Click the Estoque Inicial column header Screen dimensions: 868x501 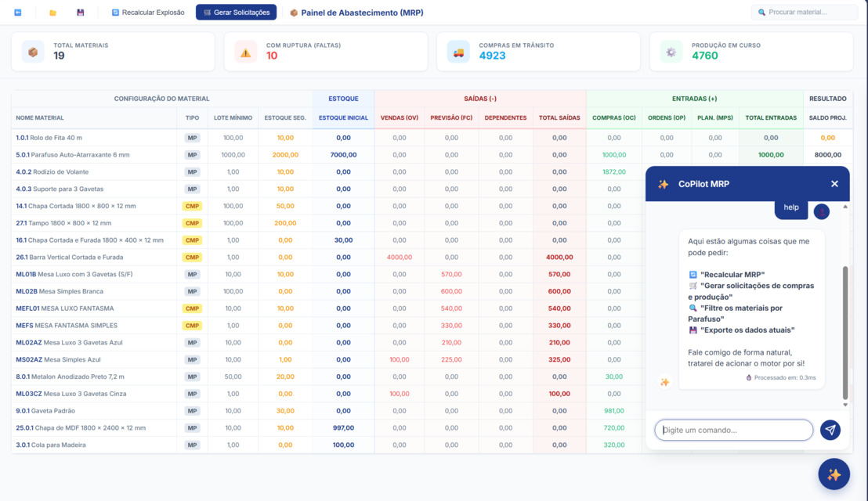click(343, 118)
